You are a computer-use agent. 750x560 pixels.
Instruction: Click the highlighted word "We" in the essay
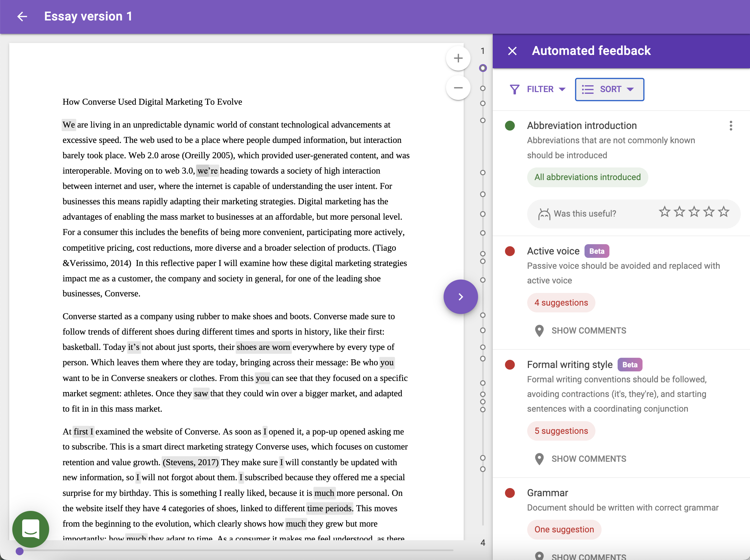pyautogui.click(x=69, y=125)
